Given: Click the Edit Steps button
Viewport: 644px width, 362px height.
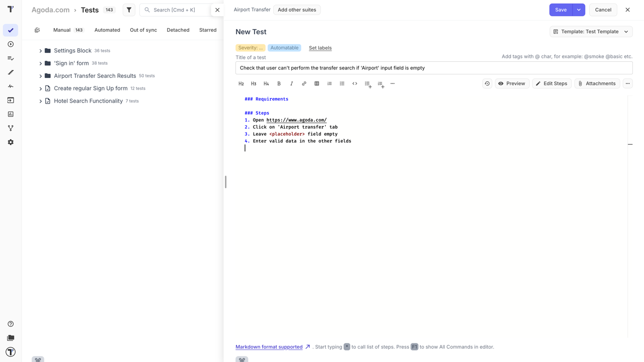Looking at the screenshot, I should (551, 83).
